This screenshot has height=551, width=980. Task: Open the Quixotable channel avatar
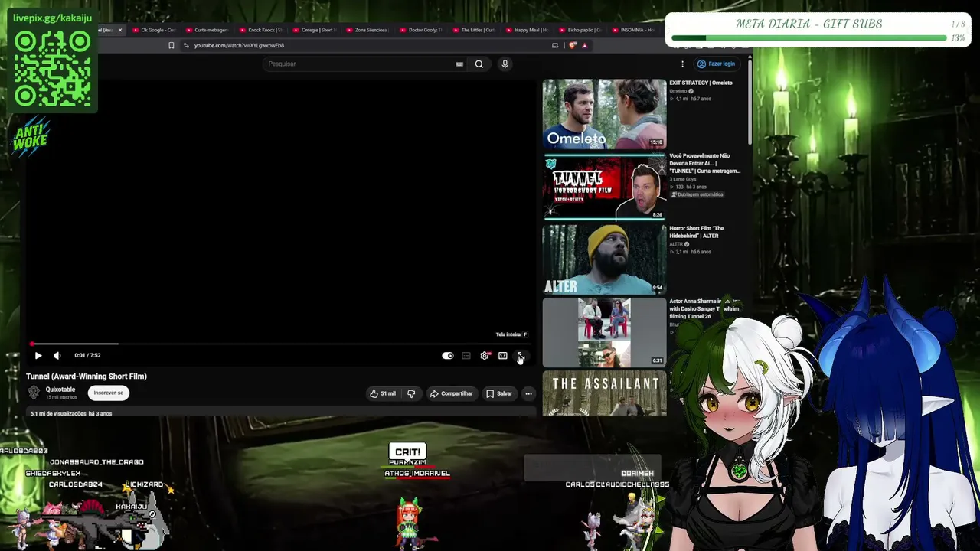pos(34,393)
